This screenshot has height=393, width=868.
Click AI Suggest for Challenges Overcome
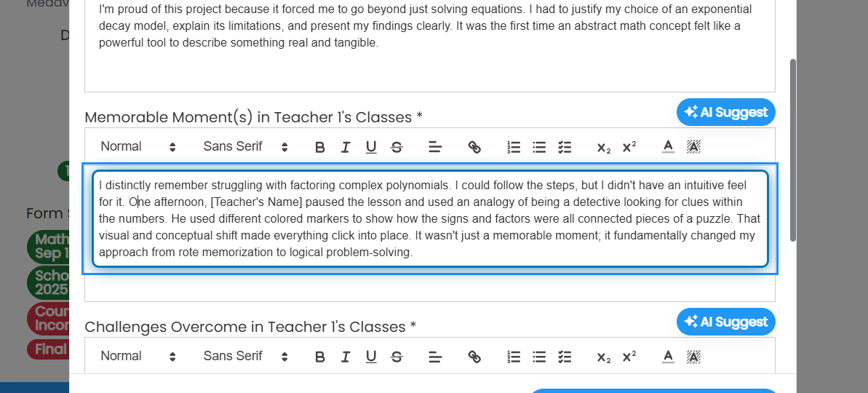(x=725, y=322)
